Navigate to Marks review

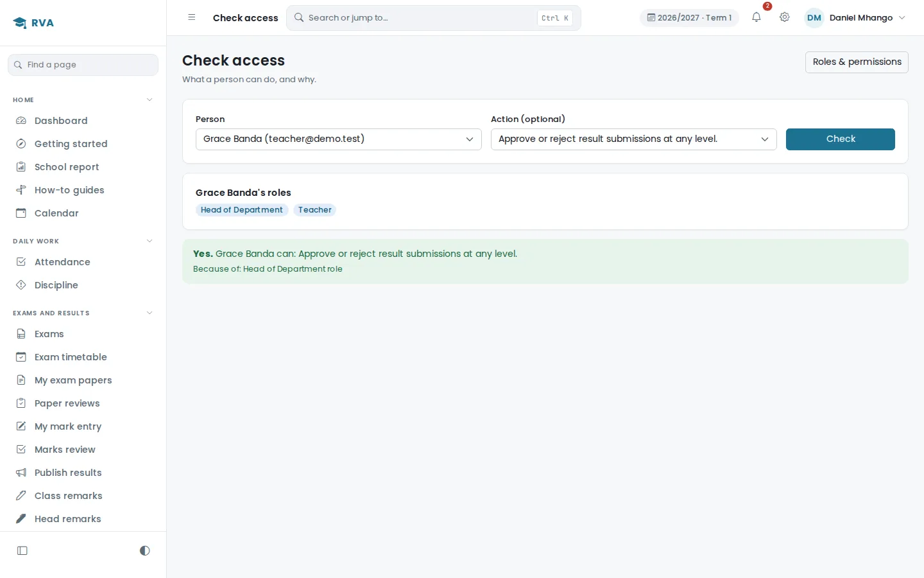tap(83, 450)
